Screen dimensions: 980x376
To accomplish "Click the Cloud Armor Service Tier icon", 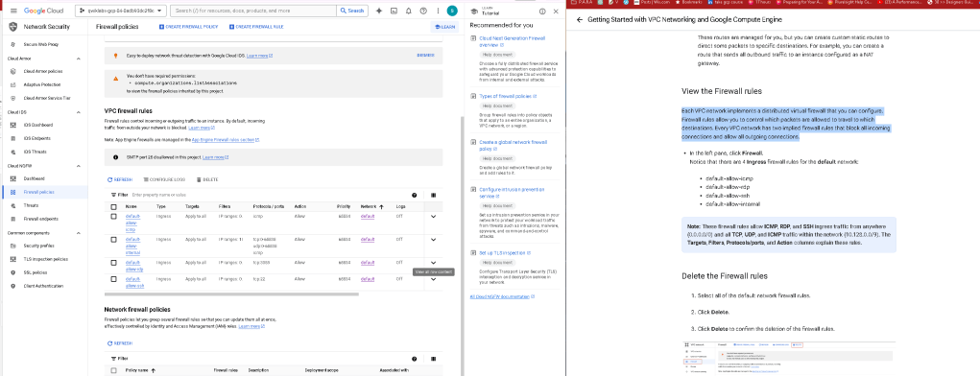I will click(13, 98).
